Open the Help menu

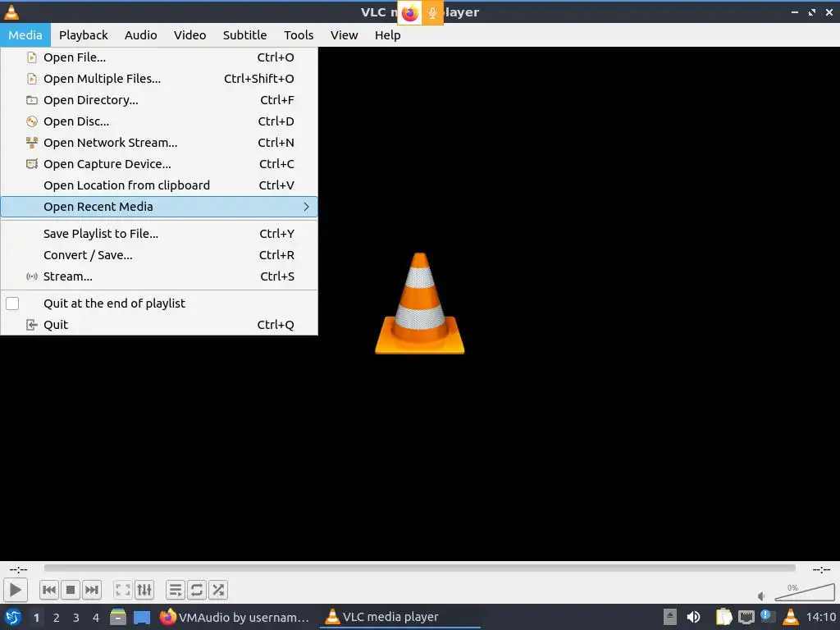(x=387, y=34)
